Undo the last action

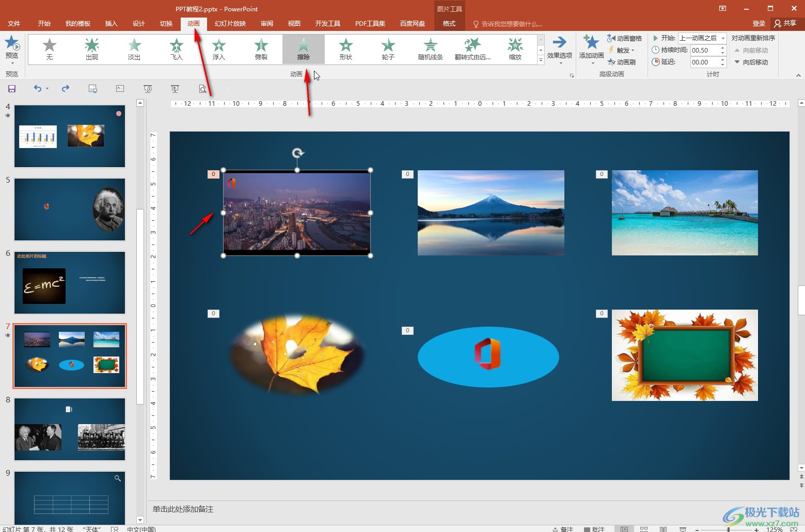coord(37,89)
